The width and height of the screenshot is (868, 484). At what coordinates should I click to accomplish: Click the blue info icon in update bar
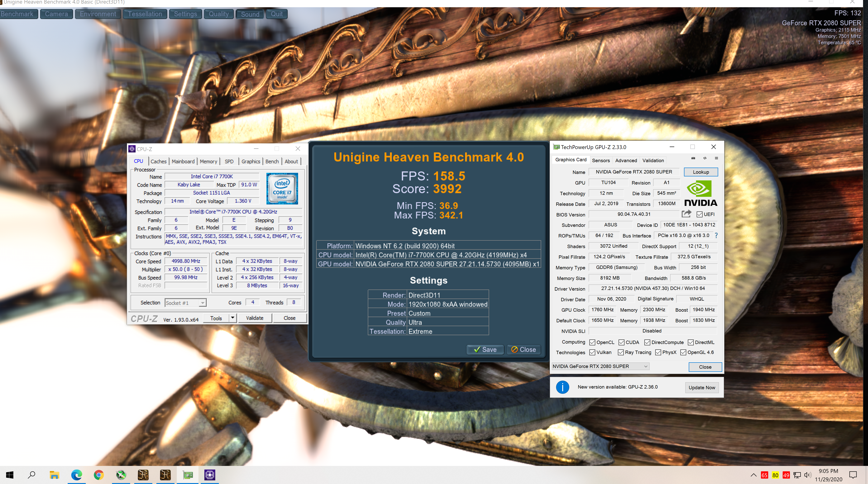[x=562, y=387]
